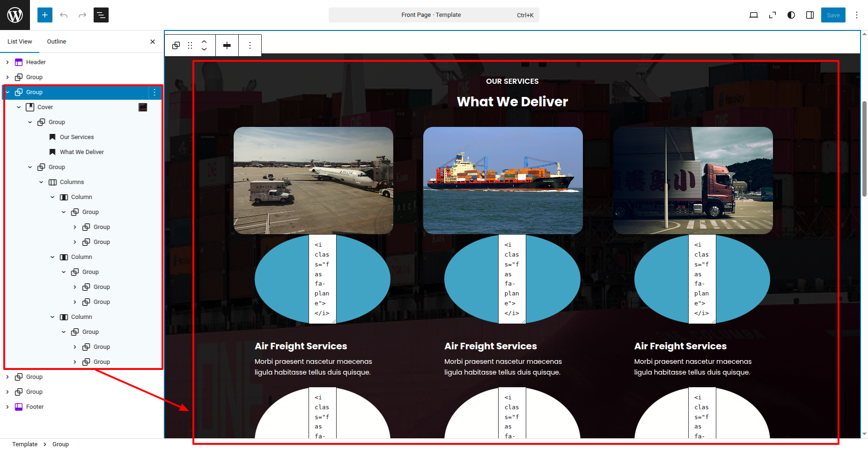The width and height of the screenshot is (868, 450).
Task: Toggle the zoom out view icon
Action: 772,15
